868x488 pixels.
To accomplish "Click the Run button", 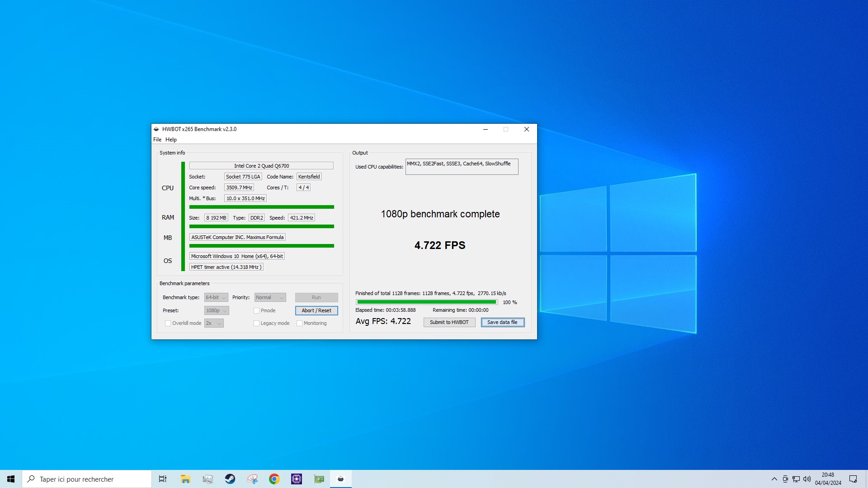I will 316,298.
